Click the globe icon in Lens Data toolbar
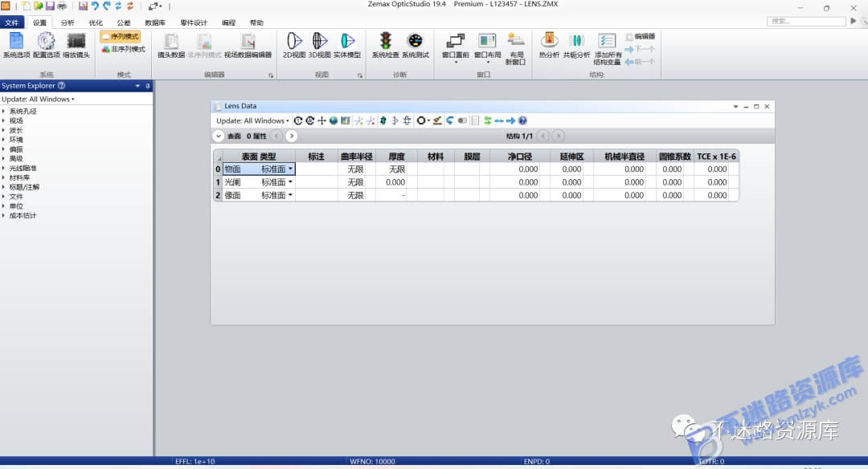Image resolution: width=868 pixels, height=469 pixels. (x=334, y=120)
